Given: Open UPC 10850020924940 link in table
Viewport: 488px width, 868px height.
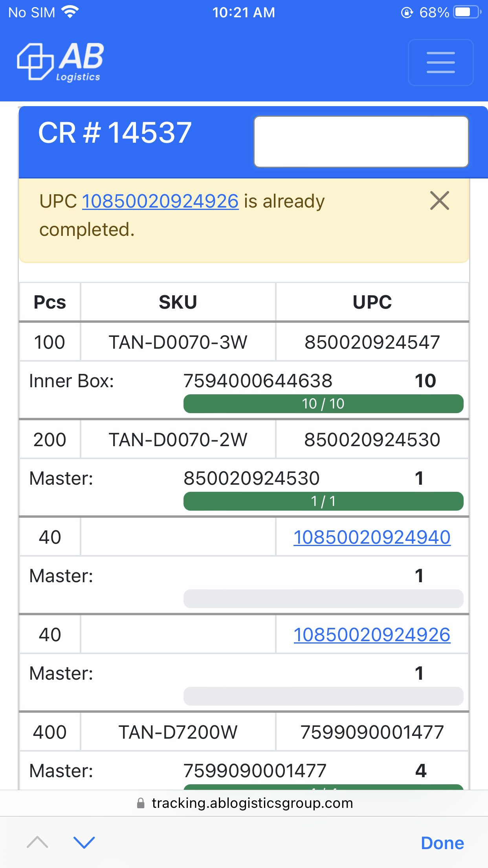Looking at the screenshot, I should (372, 537).
